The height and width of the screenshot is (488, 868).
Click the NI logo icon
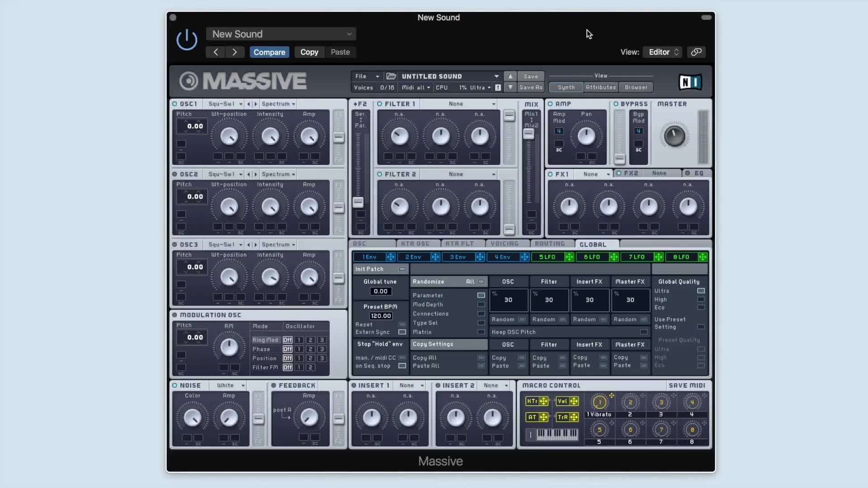690,82
